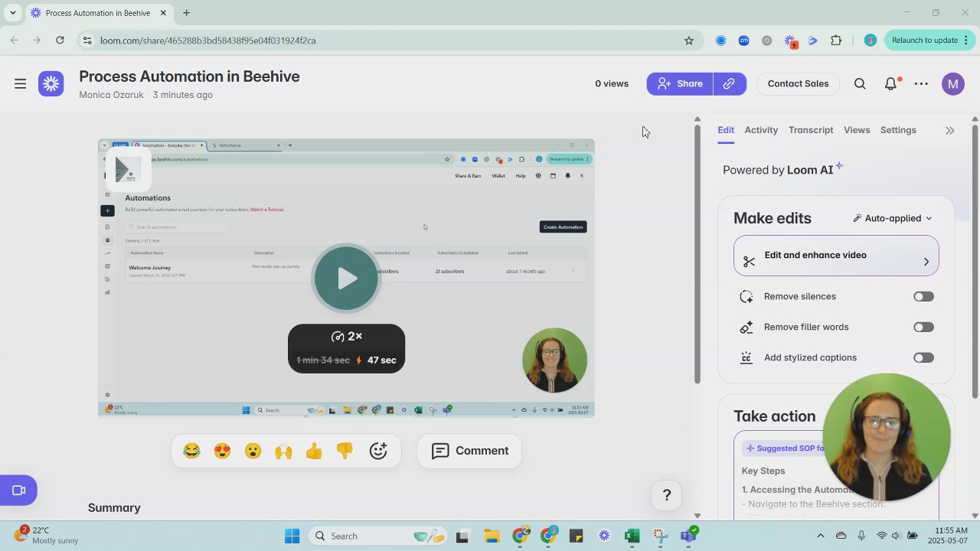Collapse the side panel with double chevron
The image size is (980, 551).
(x=950, y=130)
